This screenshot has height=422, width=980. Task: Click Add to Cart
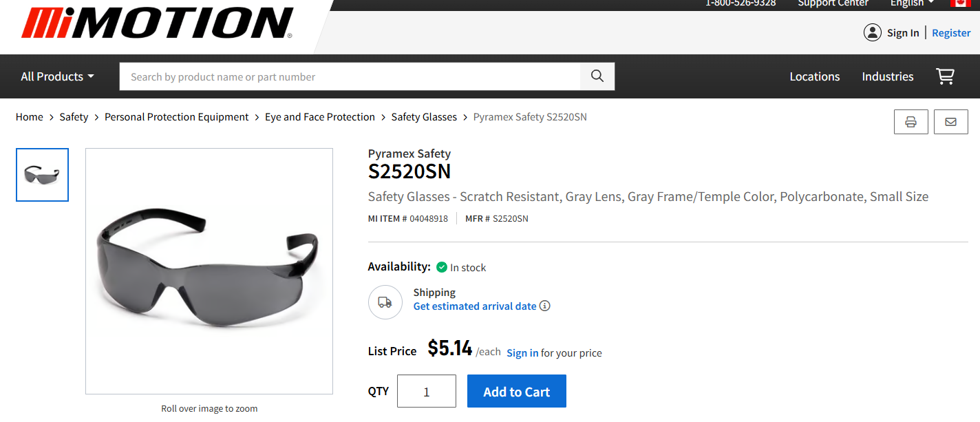click(x=517, y=390)
